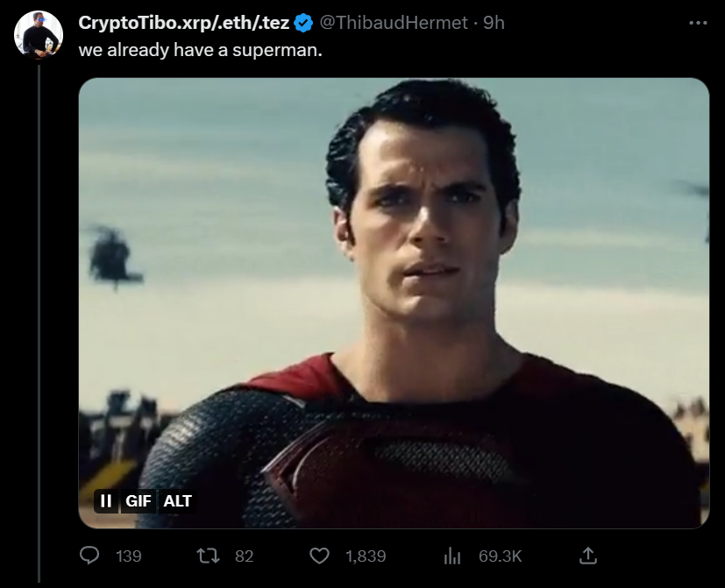Open the @ThibaudHermet handle link

(x=394, y=23)
